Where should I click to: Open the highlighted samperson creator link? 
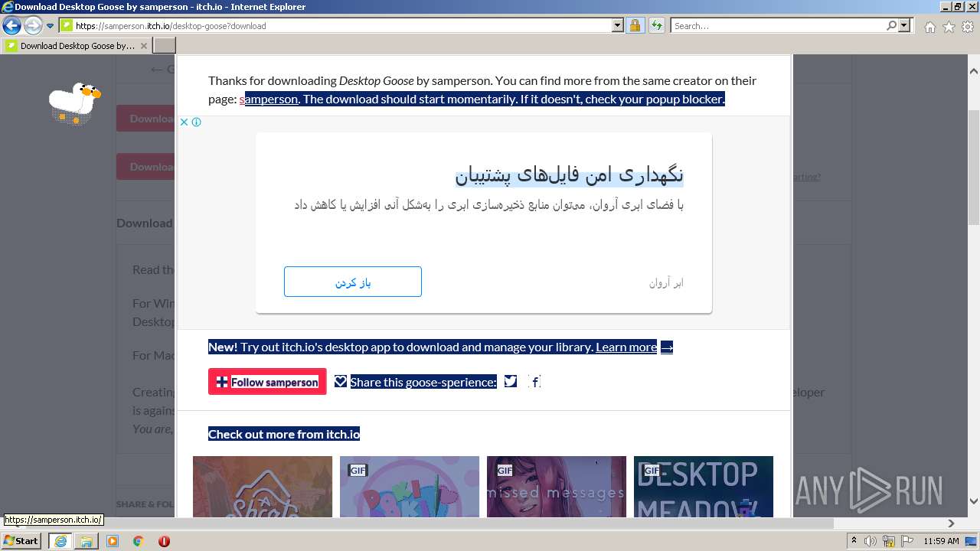(x=269, y=99)
